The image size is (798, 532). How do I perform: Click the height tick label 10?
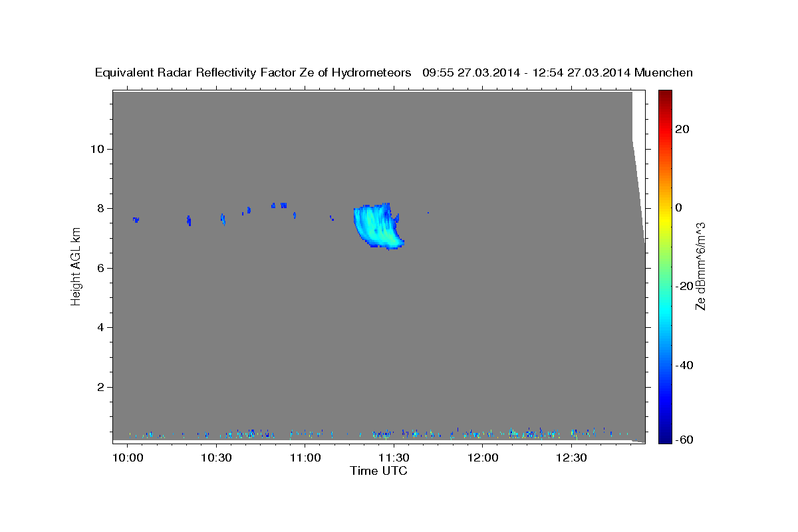[98, 149]
